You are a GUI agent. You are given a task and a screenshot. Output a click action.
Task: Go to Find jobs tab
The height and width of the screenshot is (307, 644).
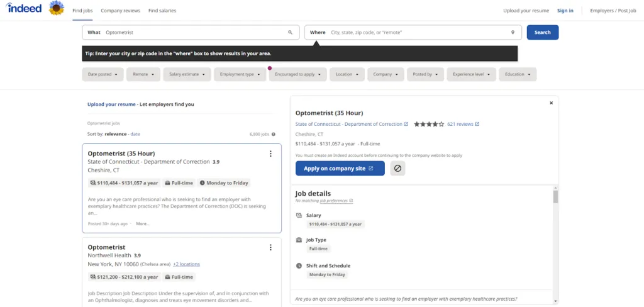tap(82, 11)
